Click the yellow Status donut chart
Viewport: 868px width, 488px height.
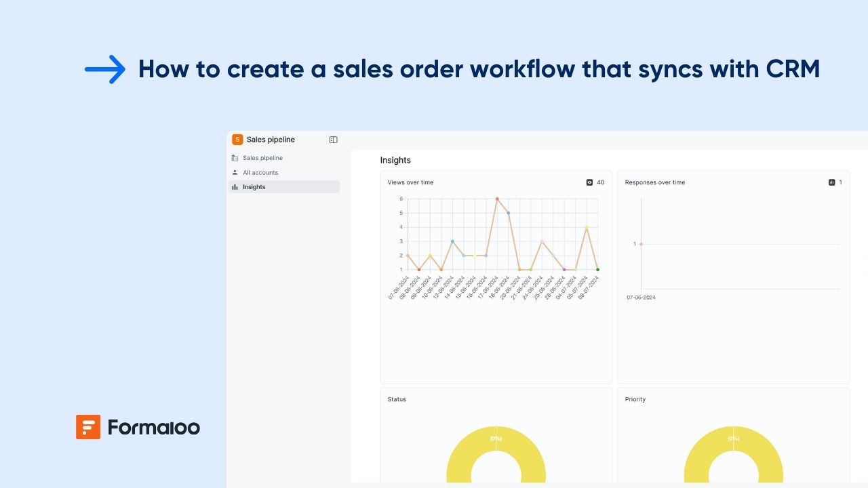click(496, 454)
